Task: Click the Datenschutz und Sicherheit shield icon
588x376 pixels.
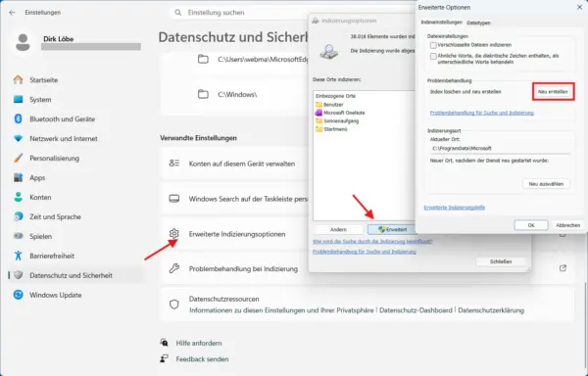Action: click(x=18, y=275)
